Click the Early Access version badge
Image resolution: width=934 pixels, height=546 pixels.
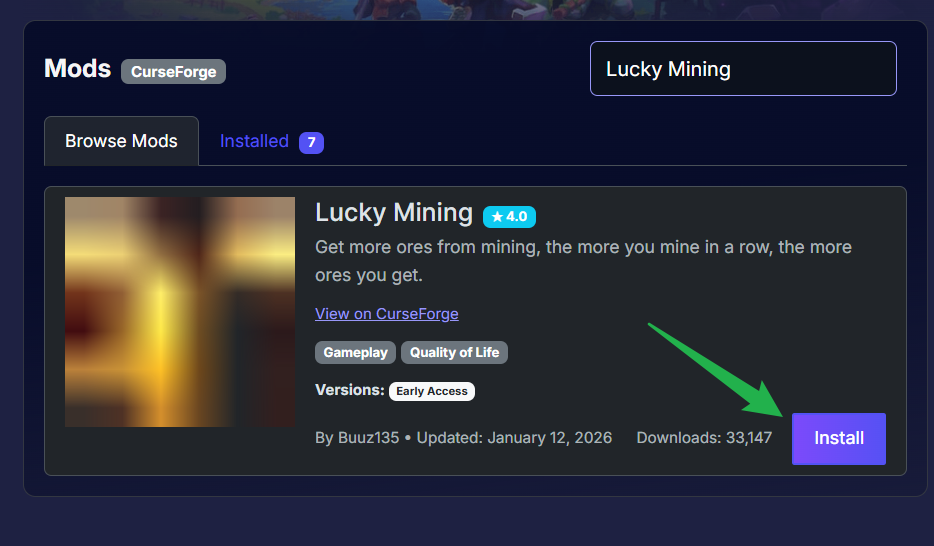pos(432,391)
